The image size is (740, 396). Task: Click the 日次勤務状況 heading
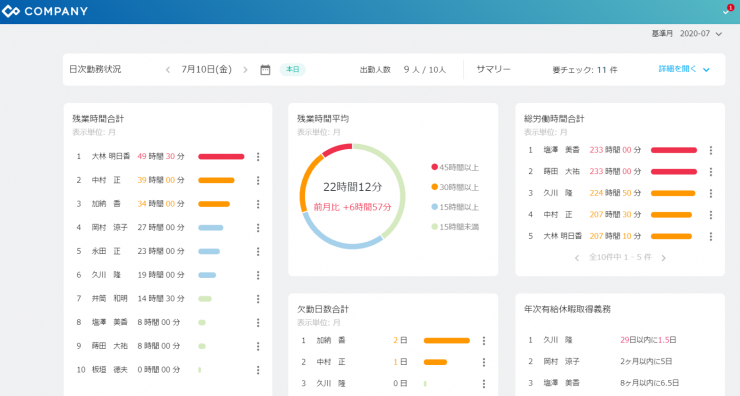point(95,69)
